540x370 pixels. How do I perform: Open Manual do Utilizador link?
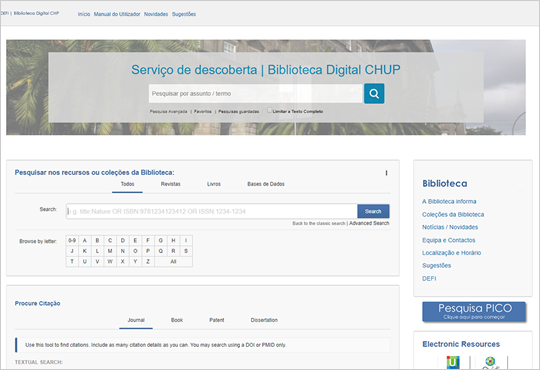(117, 14)
